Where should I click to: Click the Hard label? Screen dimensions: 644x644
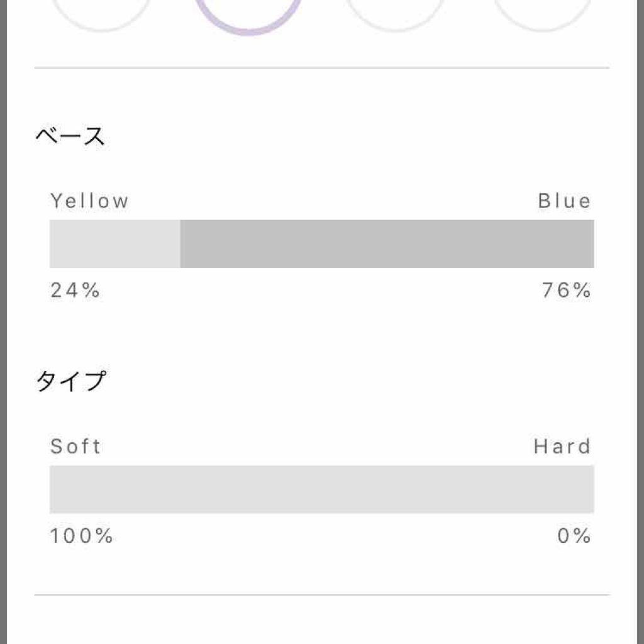(x=562, y=447)
